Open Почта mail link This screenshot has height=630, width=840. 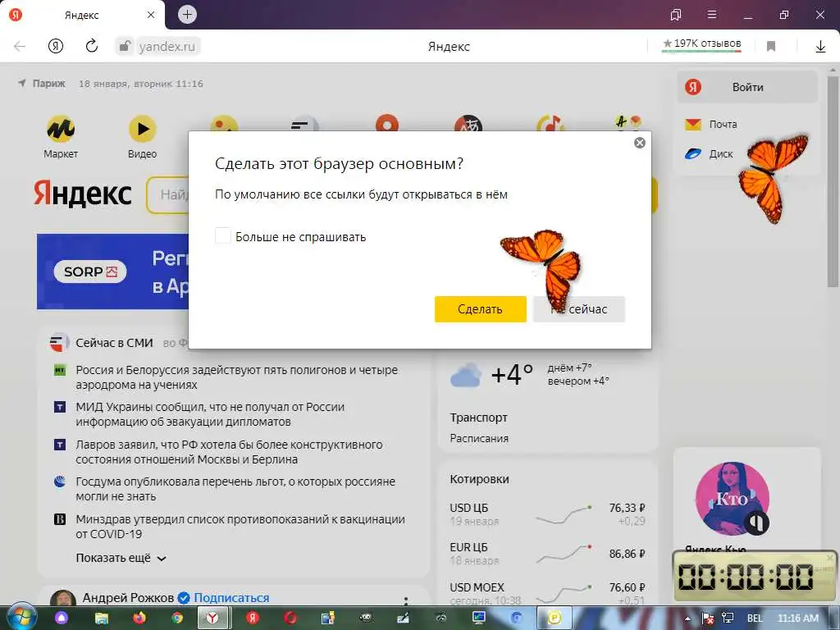pos(711,125)
